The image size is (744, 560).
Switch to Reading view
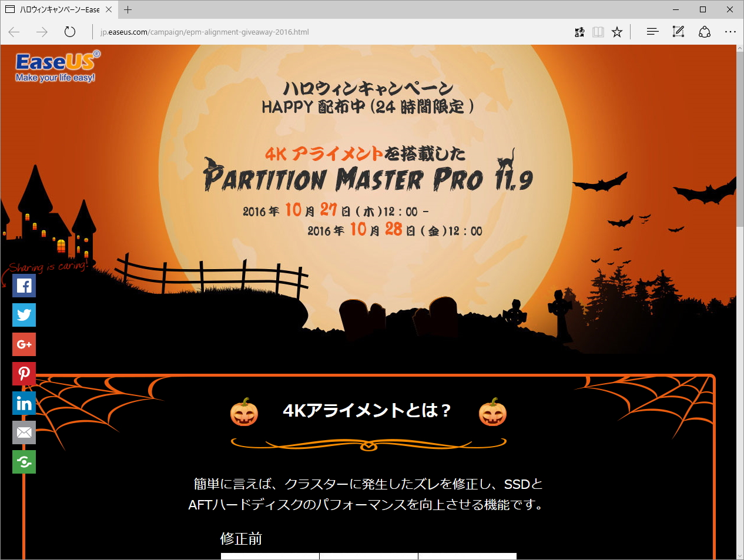(598, 32)
